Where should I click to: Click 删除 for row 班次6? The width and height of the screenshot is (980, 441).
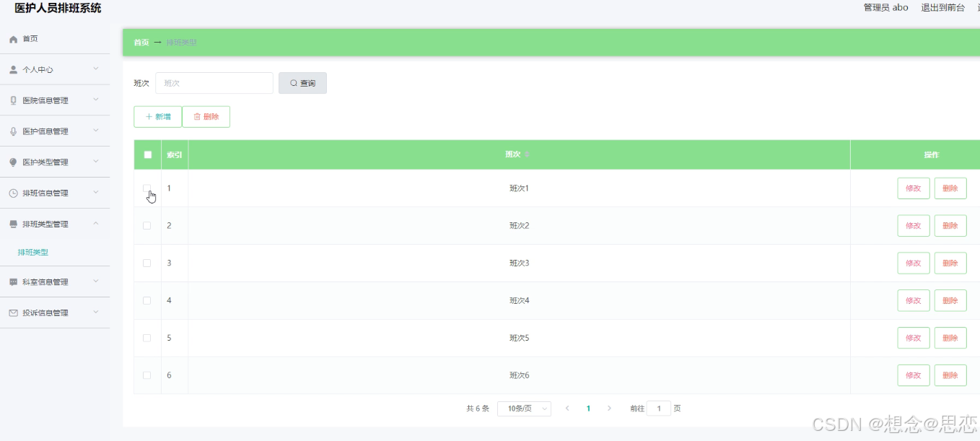[x=950, y=376]
